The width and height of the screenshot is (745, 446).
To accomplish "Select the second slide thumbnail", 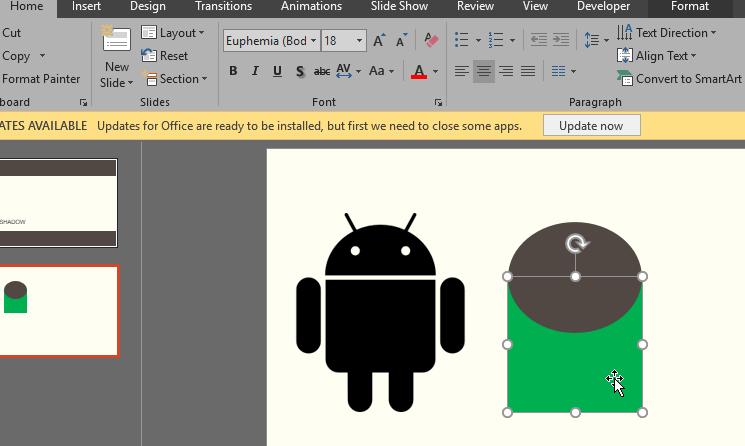I will click(x=59, y=311).
